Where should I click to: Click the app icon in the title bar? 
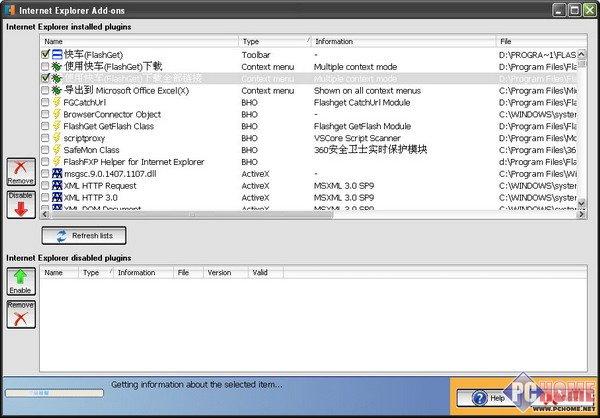10,10
